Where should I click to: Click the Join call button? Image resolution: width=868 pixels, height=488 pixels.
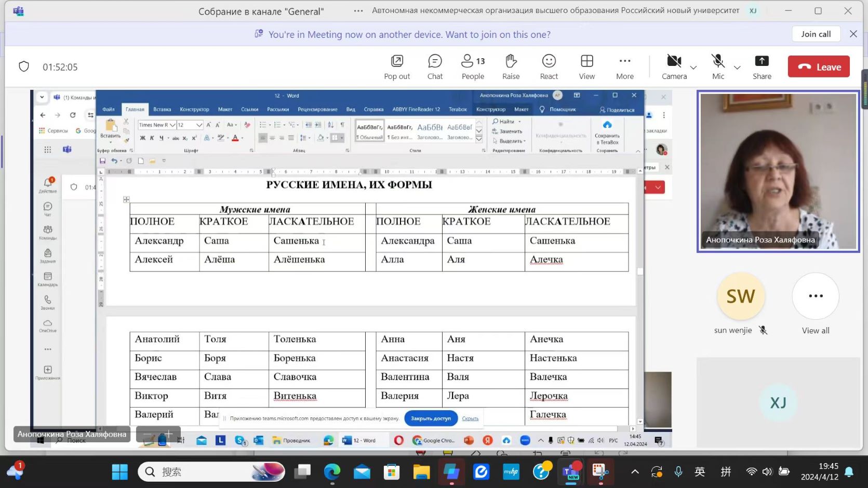point(816,34)
